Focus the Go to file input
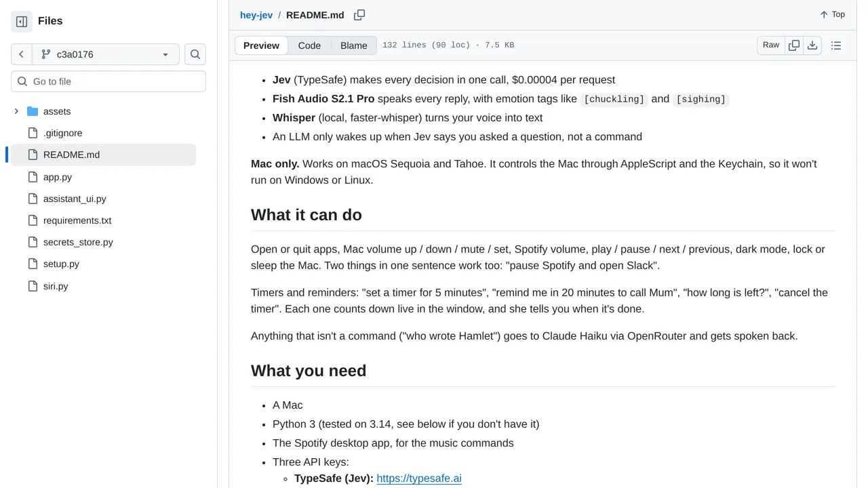Viewport: 868px width, 488px height. pos(108,81)
